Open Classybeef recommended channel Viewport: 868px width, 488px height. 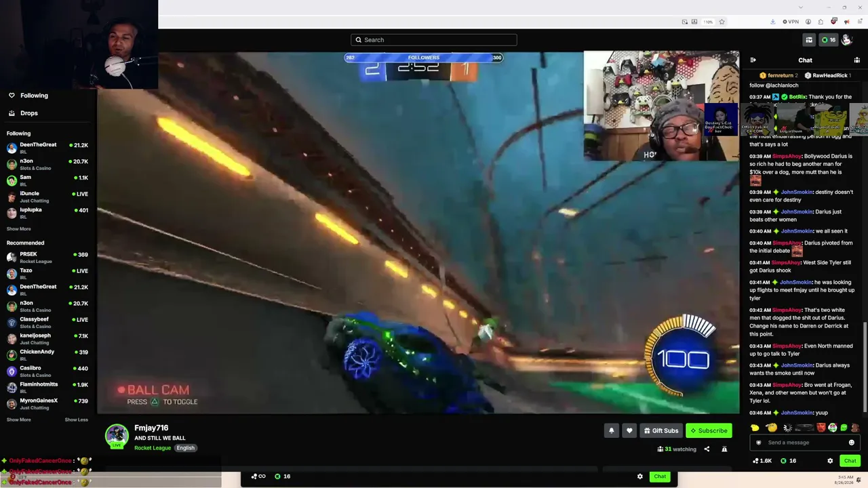coord(47,322)
